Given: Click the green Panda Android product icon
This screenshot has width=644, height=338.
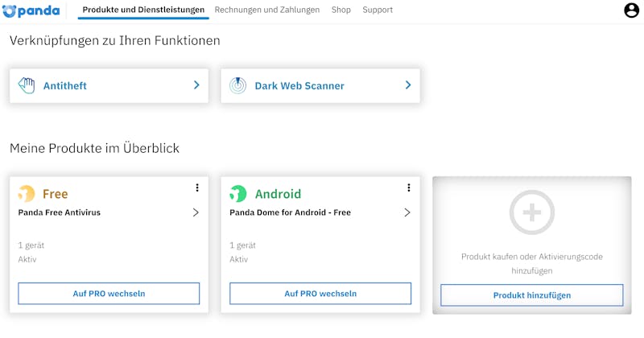Looking at the screenshot, I should pyautogui.click(x=237, y=193).
